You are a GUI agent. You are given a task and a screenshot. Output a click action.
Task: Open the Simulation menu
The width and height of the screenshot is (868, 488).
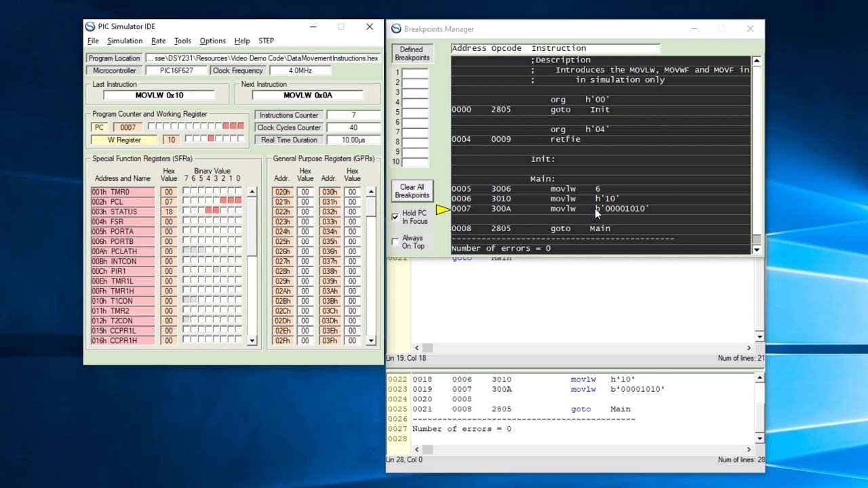(125, 41)
